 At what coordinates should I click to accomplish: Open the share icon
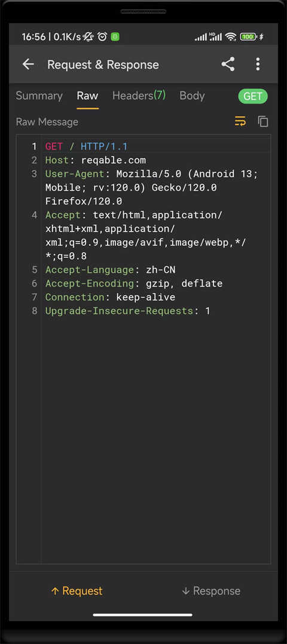pos(228,65)
